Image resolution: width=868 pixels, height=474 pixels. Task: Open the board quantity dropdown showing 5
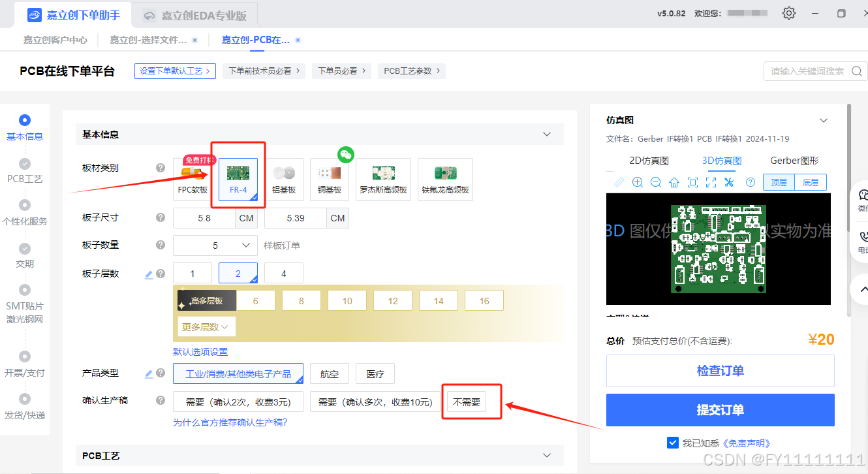pos(215,245)
